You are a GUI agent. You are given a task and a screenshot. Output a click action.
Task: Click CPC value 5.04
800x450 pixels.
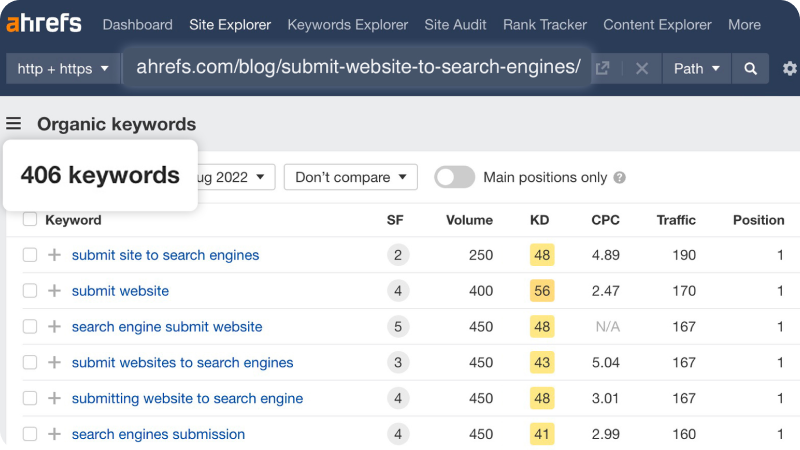(x=606, y=362)
